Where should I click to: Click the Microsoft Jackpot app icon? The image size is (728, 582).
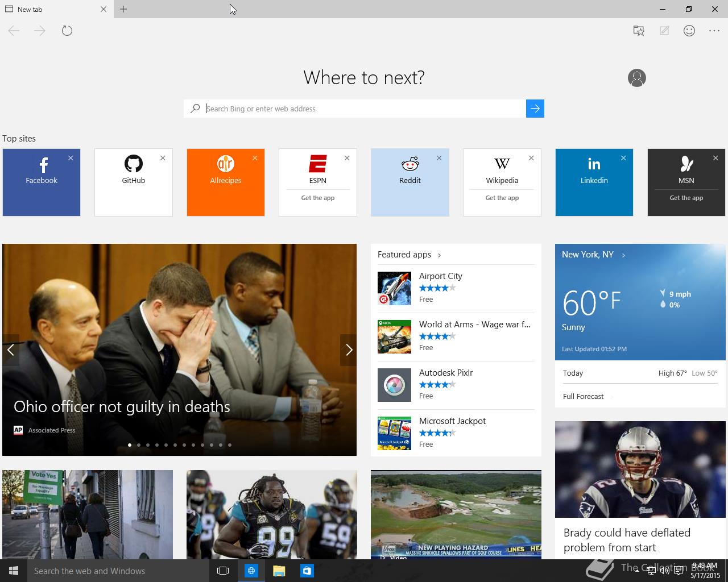point(394,433)
